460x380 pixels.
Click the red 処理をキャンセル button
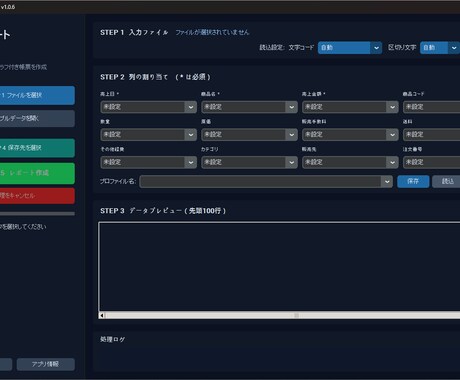(x=37, y=196)
